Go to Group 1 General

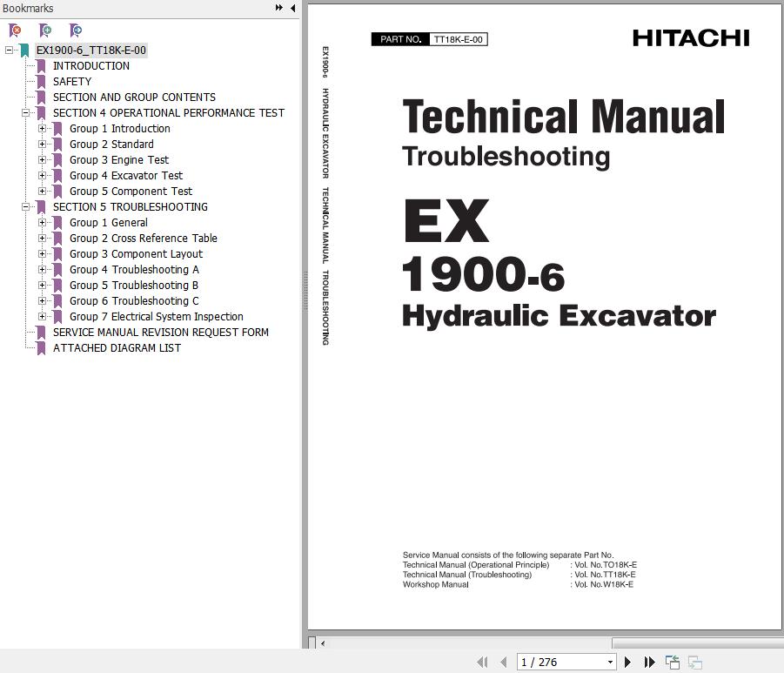pyautogui.click(x=109, y=223)
